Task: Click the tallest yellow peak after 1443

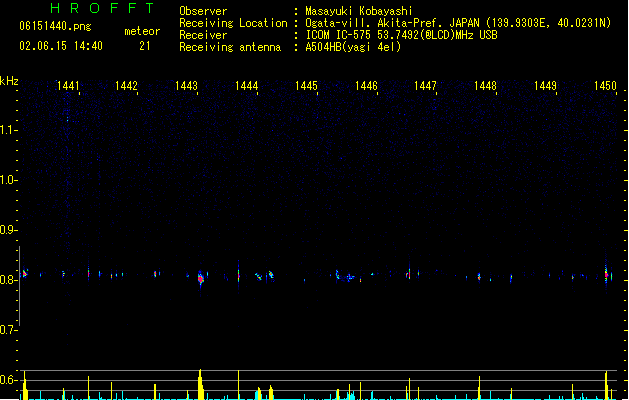Action: tap(200, 384)
